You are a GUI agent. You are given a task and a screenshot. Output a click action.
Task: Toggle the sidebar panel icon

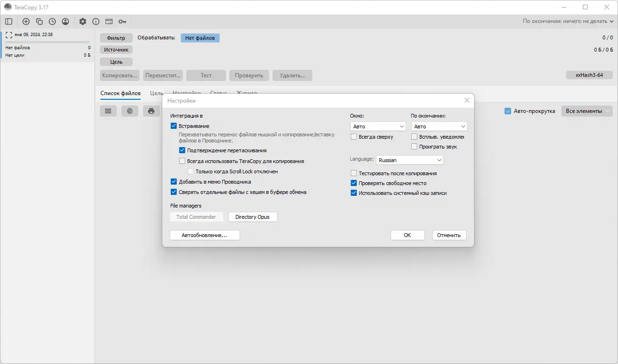click(9, 22)
